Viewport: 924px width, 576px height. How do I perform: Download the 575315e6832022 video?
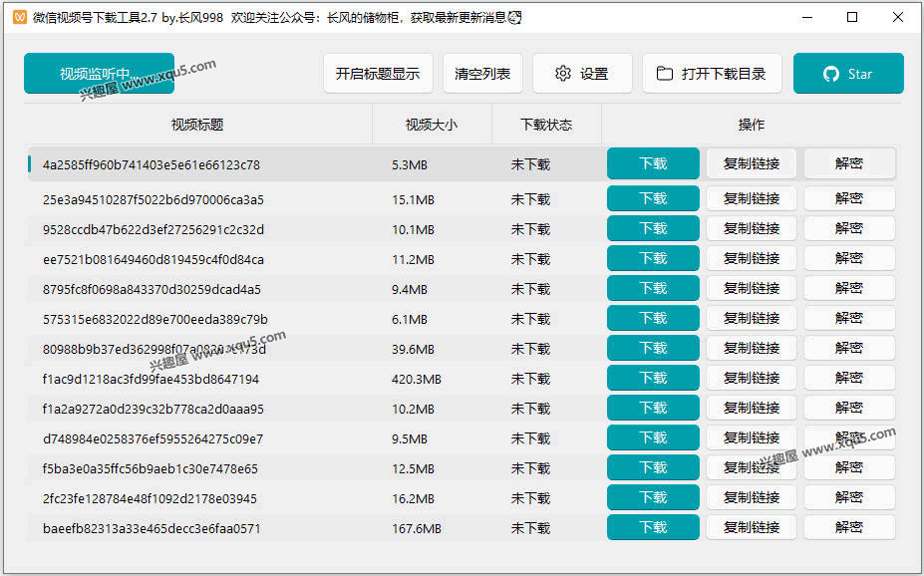pos(653,319)
